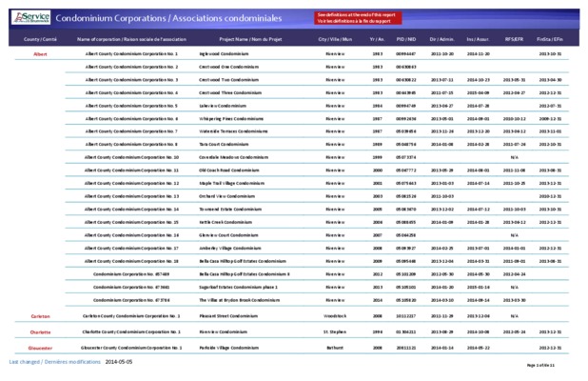Click the red 'Carleton' county label
The width and height of the screenshot is (588, 381).
(40, 316)
